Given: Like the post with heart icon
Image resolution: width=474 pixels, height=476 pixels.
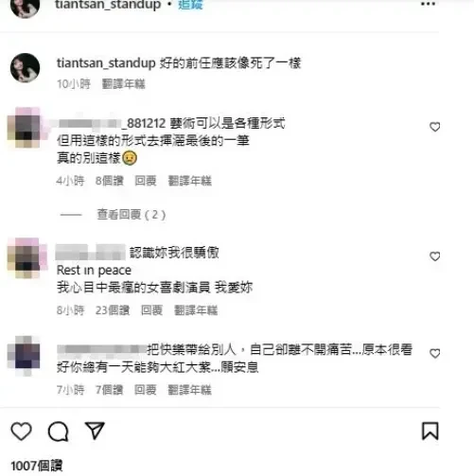Looking at the screenshot, I should [21, 432].
